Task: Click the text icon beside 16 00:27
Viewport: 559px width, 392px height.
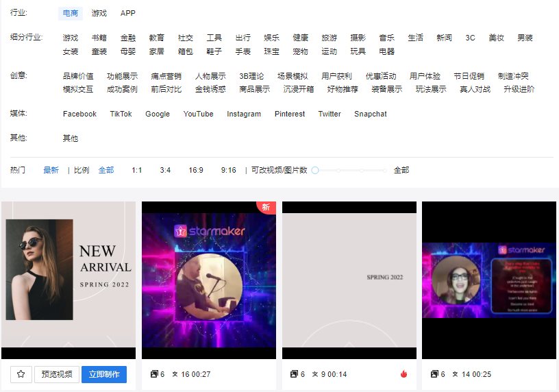Action: (175, 374)
